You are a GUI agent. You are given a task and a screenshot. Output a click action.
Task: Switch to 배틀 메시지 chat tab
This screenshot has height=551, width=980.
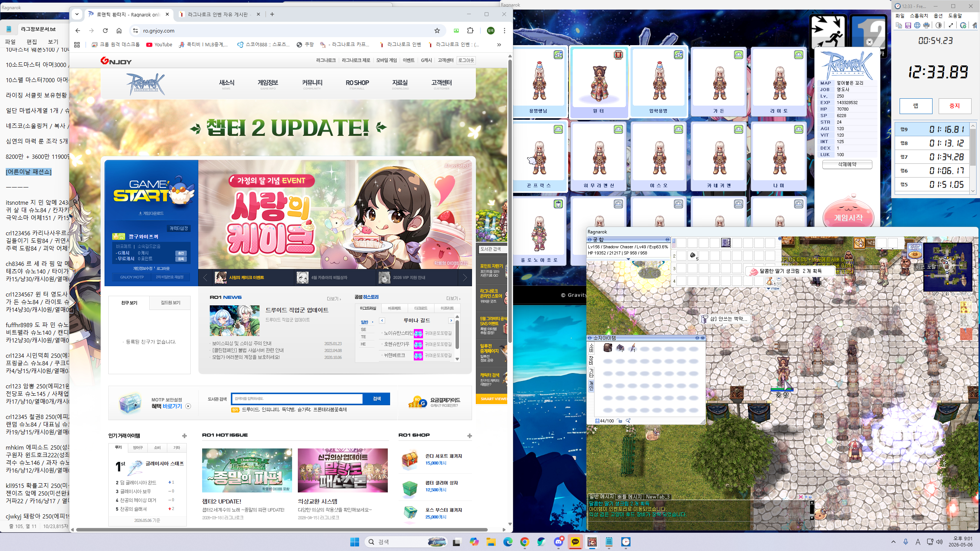coord(629,497)
